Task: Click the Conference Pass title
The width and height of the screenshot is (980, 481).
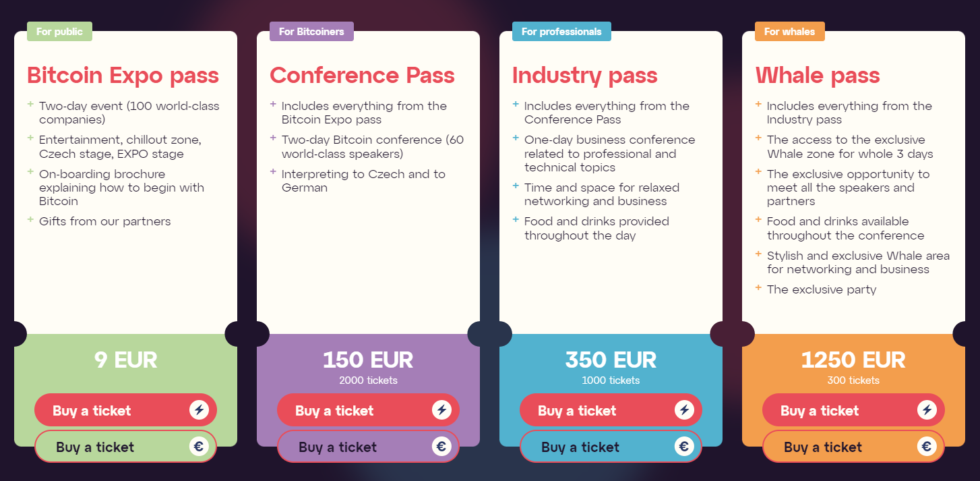Action: click(362, 75)
